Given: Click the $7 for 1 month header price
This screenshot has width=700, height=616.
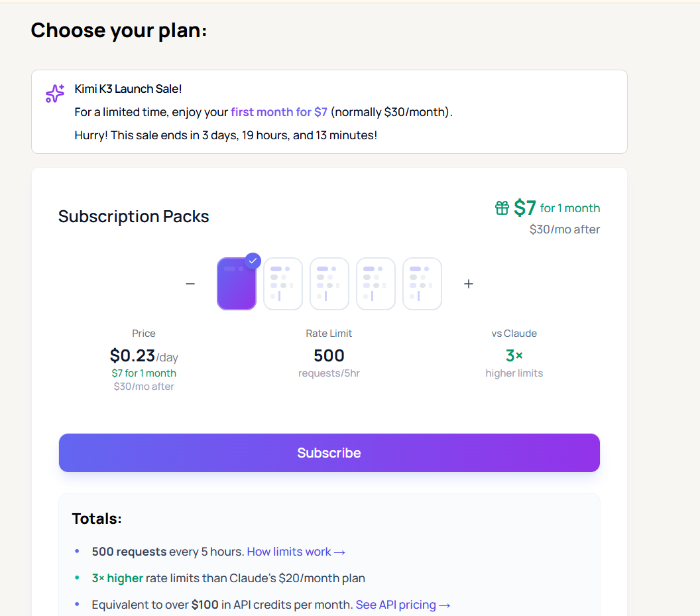Looking at the screenshot, I should [557, 208].
